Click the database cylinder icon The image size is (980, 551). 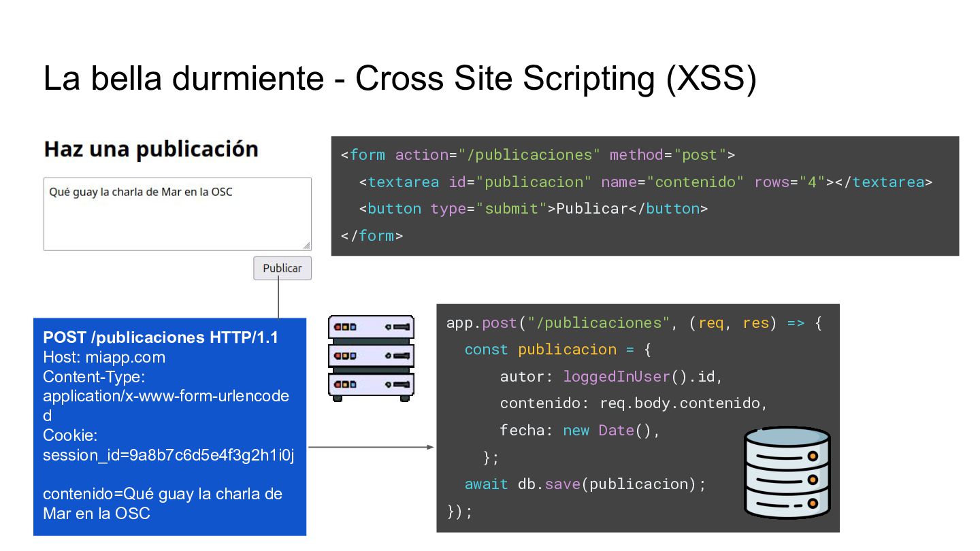pos(787,472)
